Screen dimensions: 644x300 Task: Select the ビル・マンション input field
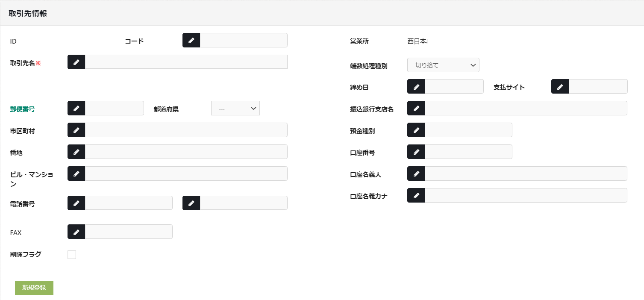coord(186,174)
